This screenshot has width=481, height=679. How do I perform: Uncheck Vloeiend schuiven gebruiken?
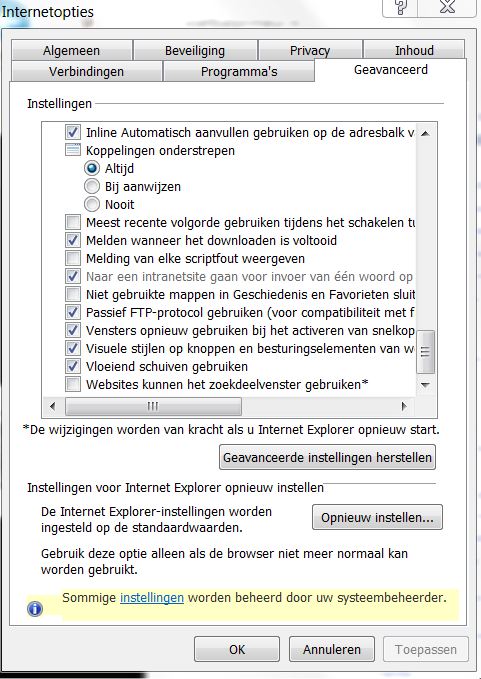[73, 366]
